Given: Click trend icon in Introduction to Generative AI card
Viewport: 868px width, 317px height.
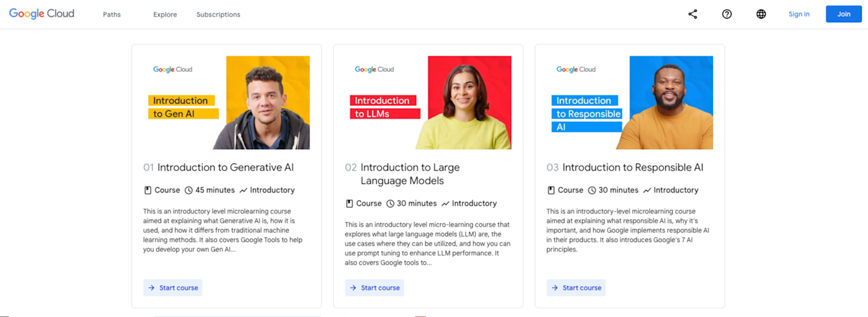Looking at the screenshot, I should (x=243, y=190).
